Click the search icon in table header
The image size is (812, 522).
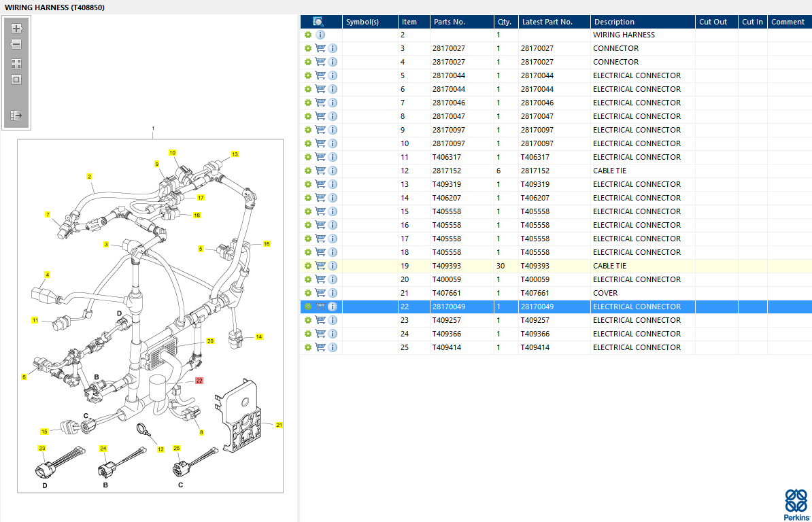[318, 22]
